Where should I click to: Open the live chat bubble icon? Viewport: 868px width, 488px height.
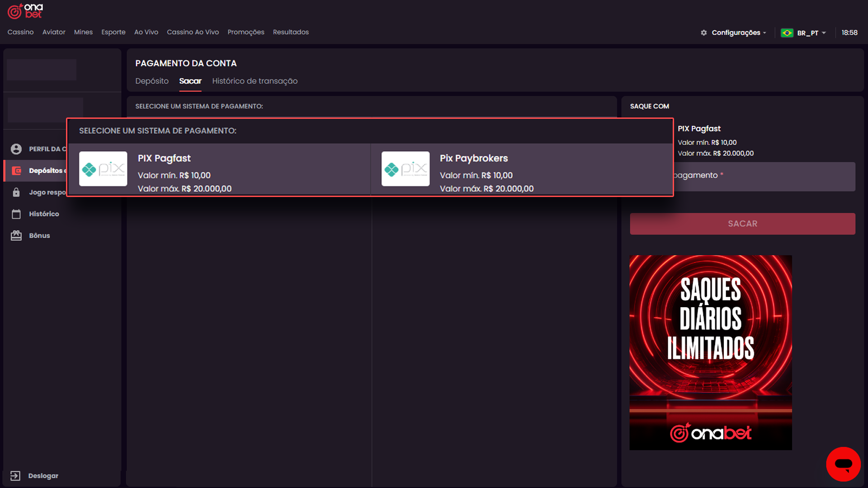844,464
